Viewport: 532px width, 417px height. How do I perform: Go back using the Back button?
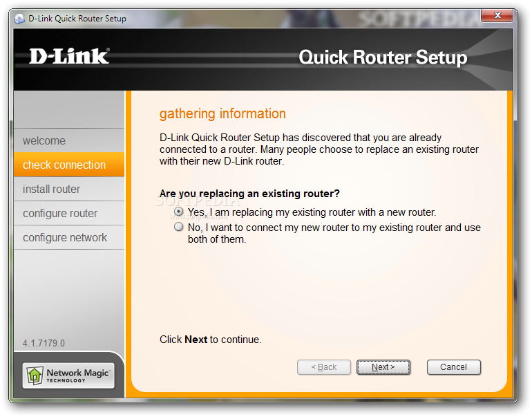(x=323, y=367)
